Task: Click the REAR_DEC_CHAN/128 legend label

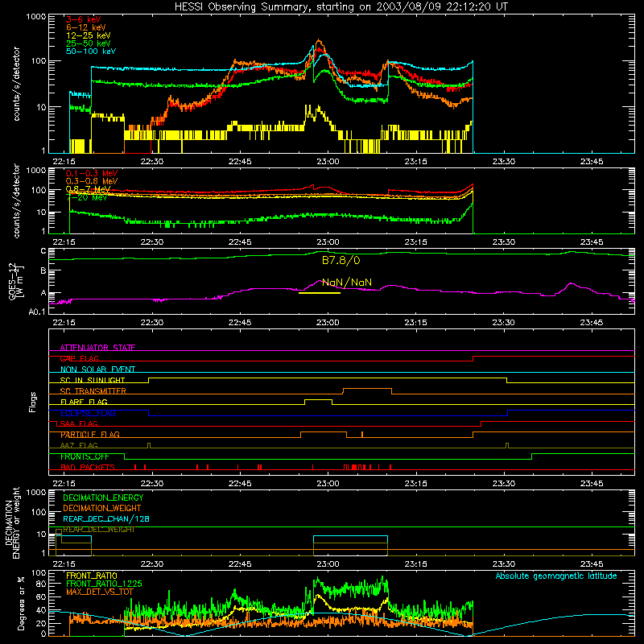Action: pos(106,519)
